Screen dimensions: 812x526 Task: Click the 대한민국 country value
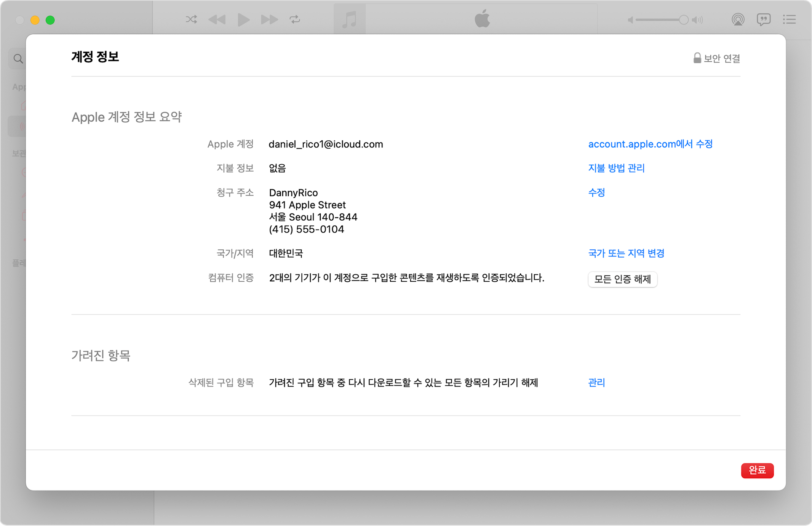pyautogui.click(x=286, y=253)
